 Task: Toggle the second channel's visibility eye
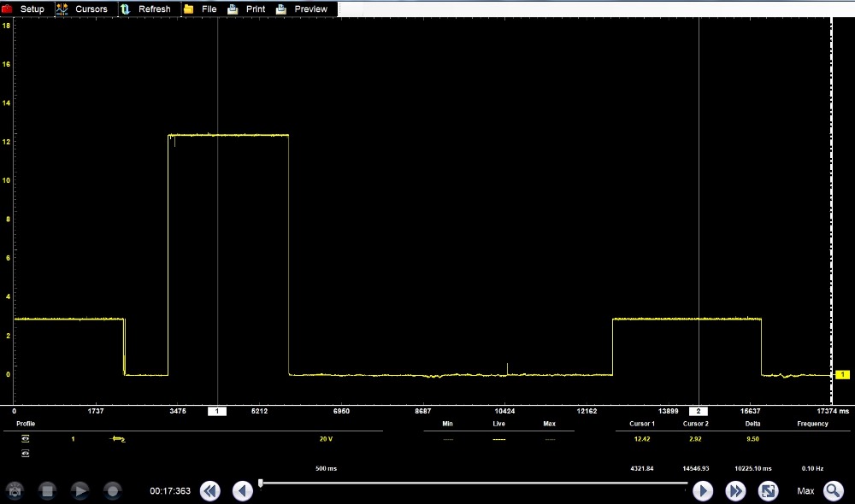(x=25, y=454)
